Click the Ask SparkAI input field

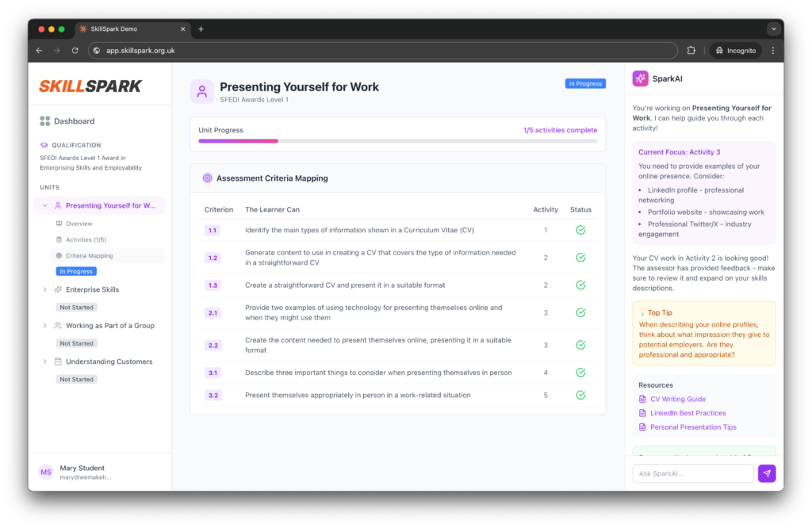click(692, 473)
